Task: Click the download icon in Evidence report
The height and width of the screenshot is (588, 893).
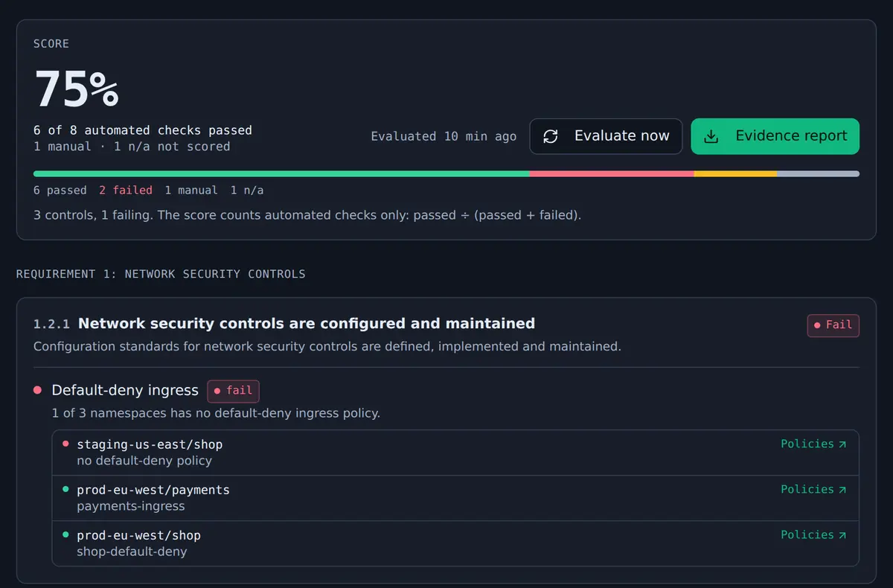Action: pos(711,136)
